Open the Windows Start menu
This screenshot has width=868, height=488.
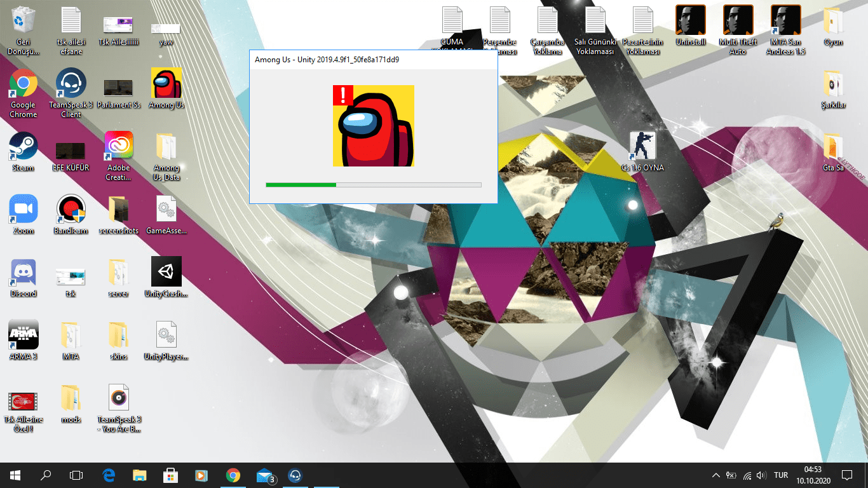coord(15,475)
